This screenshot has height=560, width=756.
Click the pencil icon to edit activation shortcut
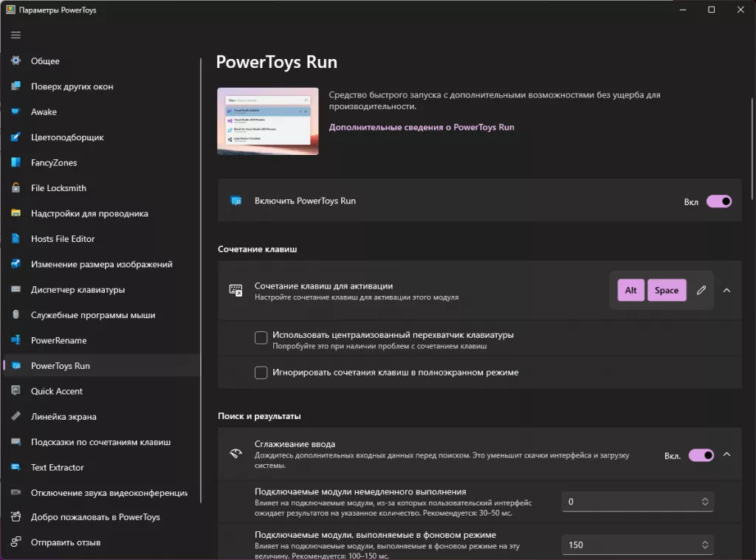[700, 290]
